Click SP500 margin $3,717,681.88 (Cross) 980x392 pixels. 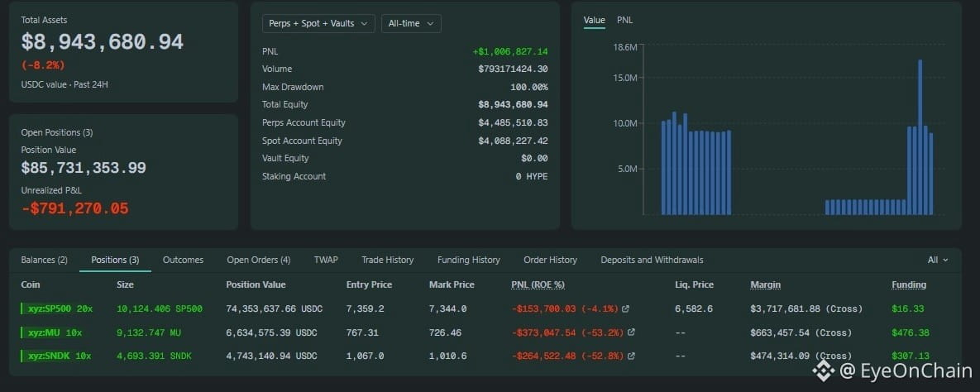806,308
